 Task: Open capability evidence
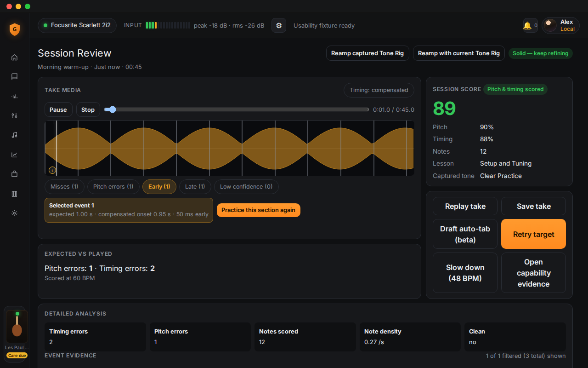click(533, 273)
